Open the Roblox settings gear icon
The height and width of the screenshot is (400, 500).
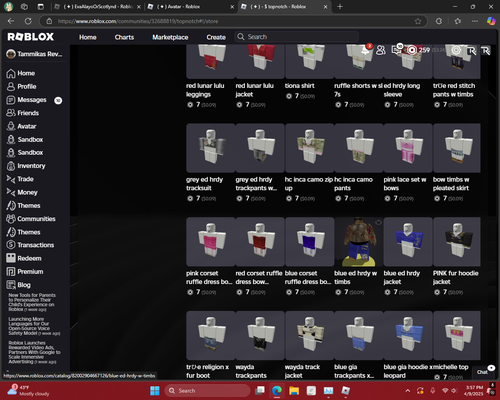(456, 50)
